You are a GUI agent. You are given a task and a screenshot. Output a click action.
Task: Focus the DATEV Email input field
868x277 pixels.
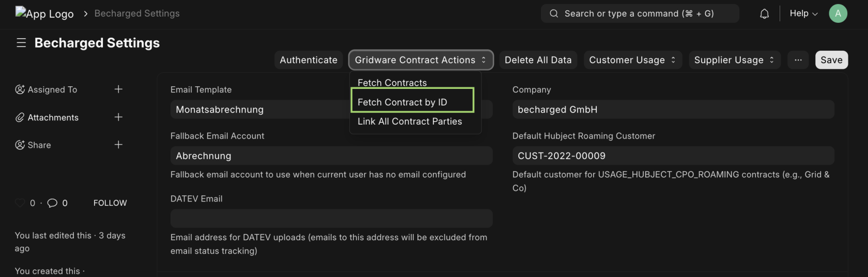click(x=331, y=219)
